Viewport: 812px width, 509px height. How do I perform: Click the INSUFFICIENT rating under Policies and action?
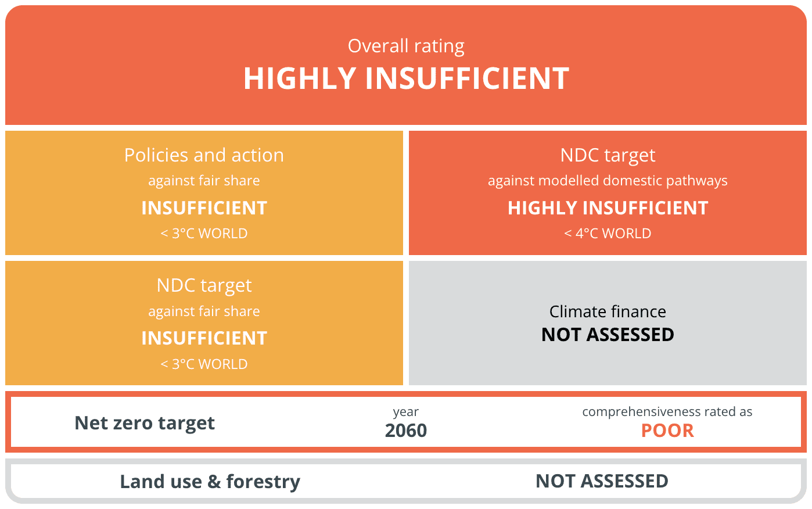point(204,208)
